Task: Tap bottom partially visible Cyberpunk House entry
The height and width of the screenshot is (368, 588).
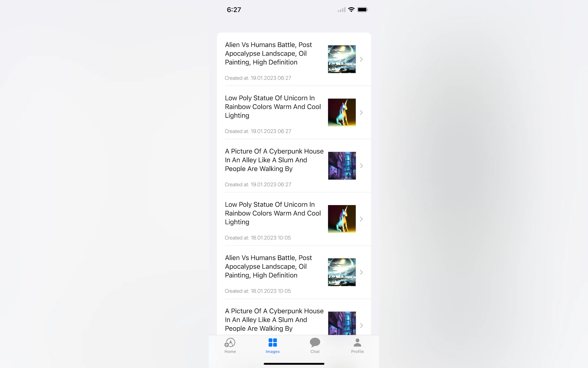Action: tap(274, 320)
